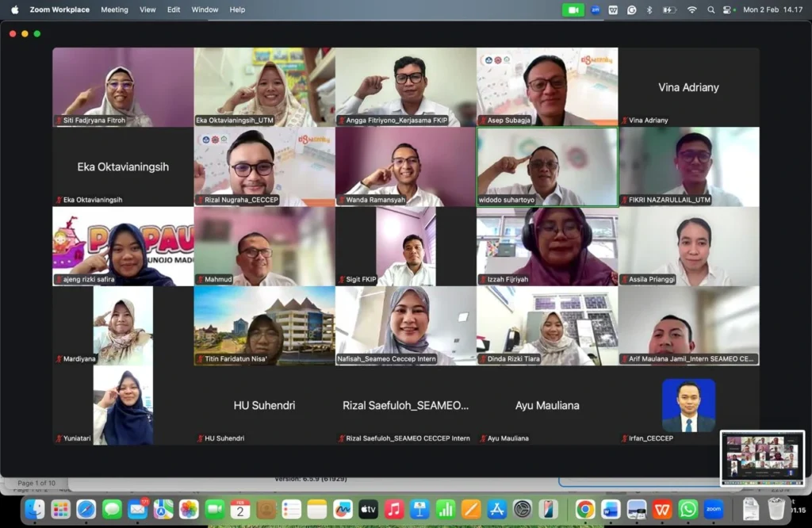This screenshot has width=812, height=528.
Task: Click the Bluetooth icon in menu bar
Action: click(x=649, y=10)
